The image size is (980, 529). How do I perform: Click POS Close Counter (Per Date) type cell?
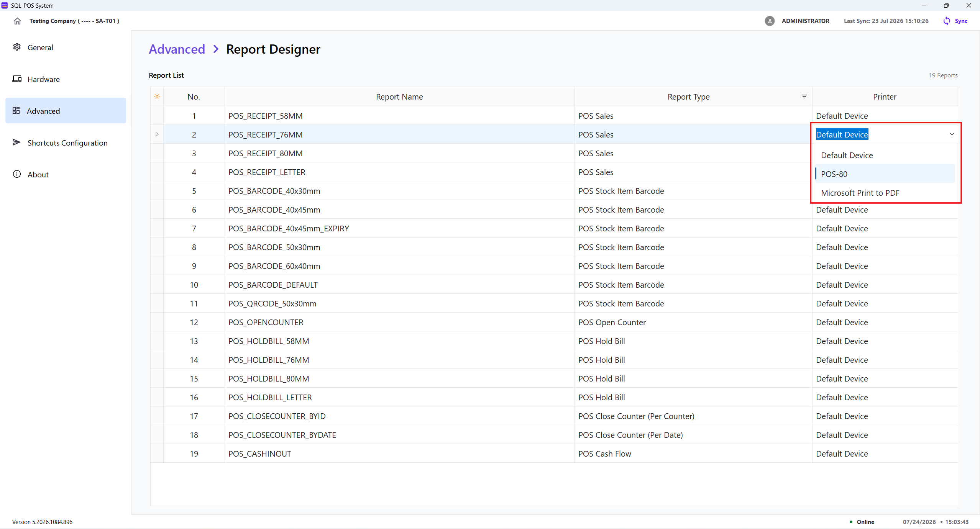point(693,435)
